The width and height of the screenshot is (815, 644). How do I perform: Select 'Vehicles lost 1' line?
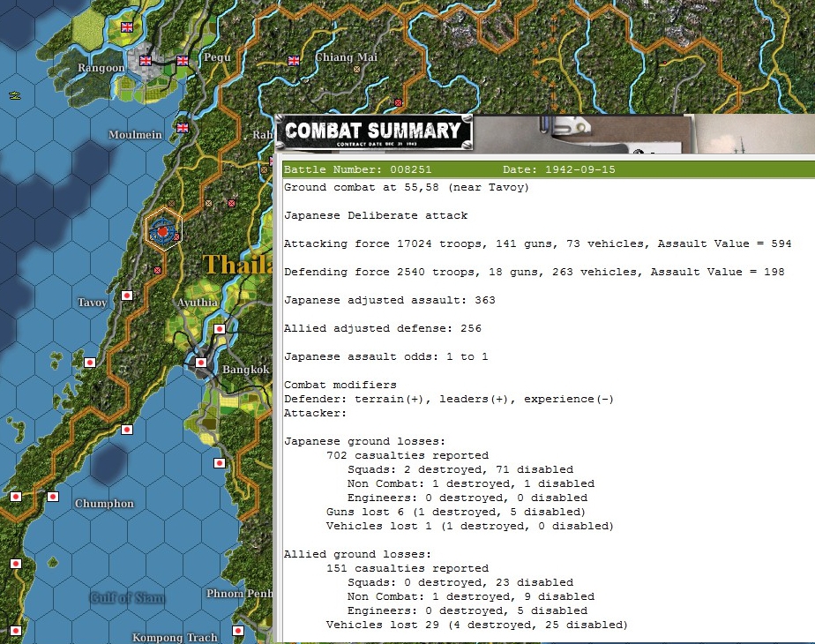[x=470, y=526]
